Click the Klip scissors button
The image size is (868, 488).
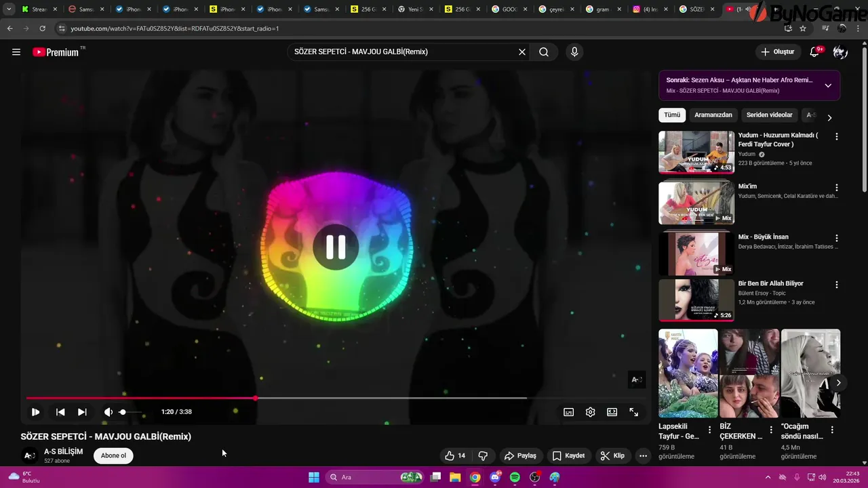pyautogui.click(x=612, y=455)
